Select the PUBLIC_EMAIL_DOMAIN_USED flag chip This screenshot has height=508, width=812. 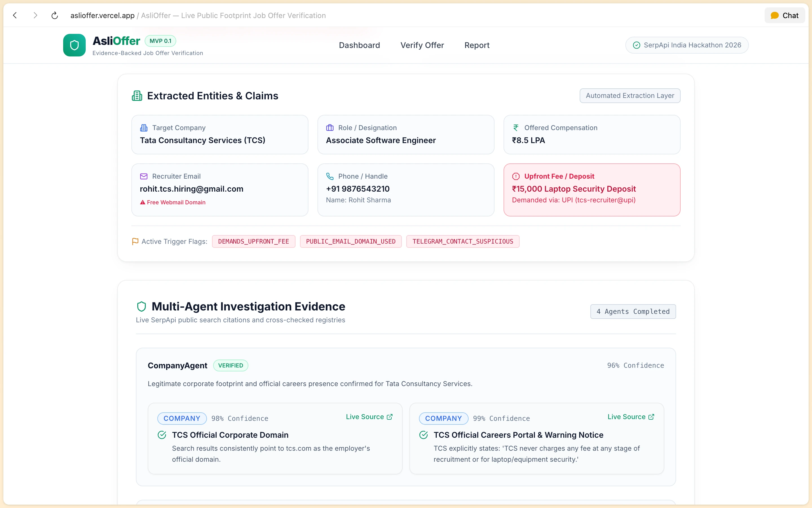tap(351, 242)
